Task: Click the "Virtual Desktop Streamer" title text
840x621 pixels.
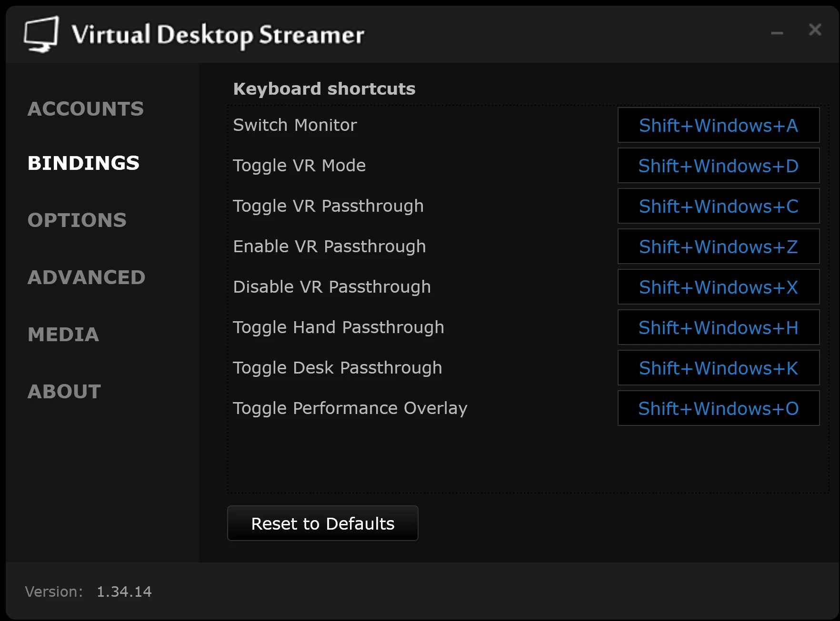Action: (218, 35)
